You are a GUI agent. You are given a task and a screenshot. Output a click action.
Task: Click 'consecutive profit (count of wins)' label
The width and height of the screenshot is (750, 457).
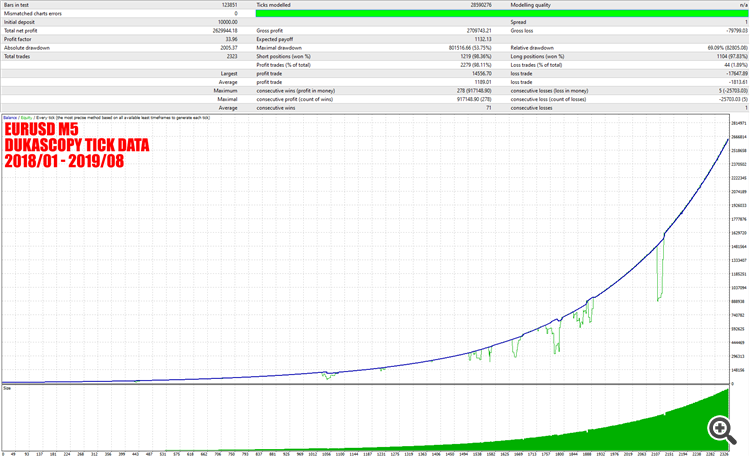(295, 100)
